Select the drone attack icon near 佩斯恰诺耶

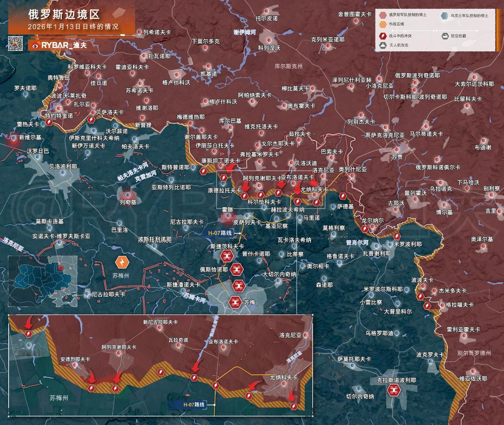coord(237,270)
